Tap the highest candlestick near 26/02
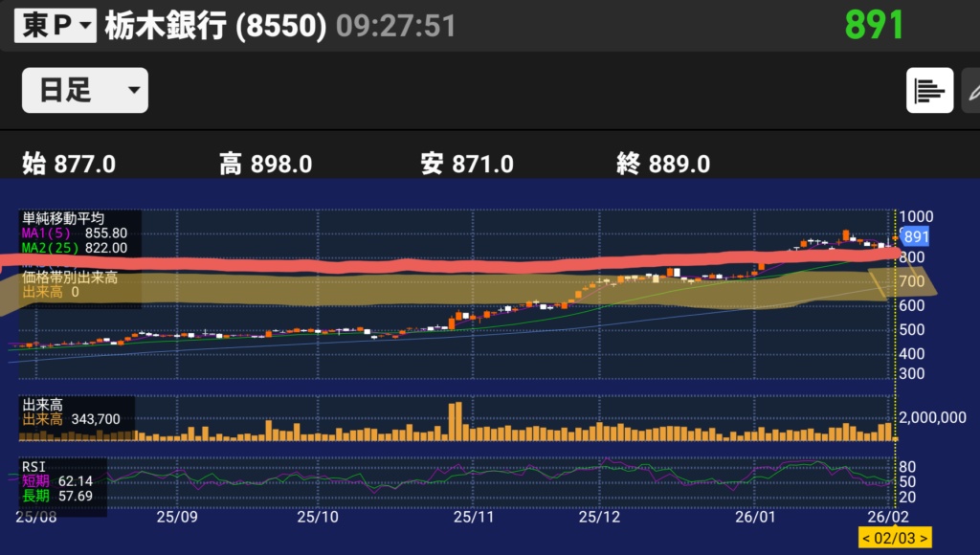This screenshot has width=980, height=555. pyautogui.click(x=846, y=234)
